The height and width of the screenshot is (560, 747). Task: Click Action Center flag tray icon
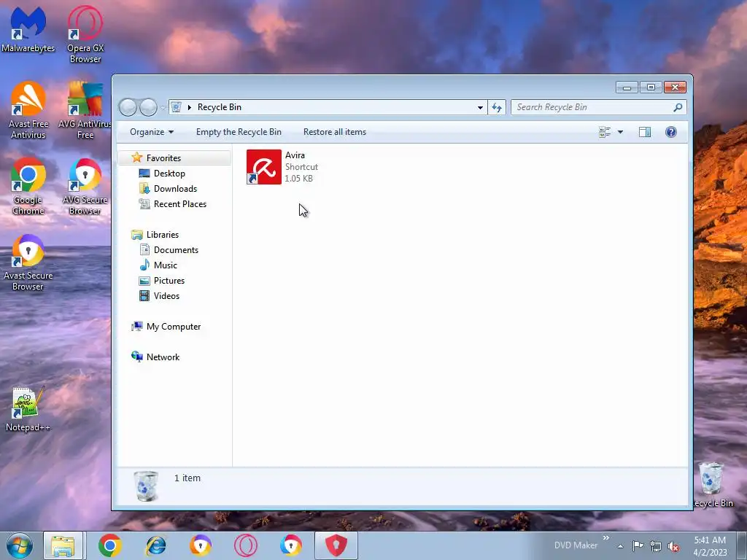click(x=638, y=545)
